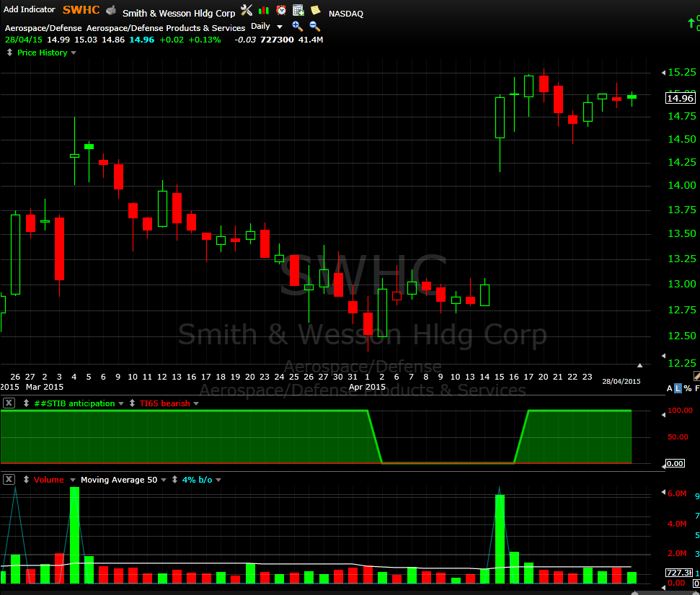Click the +0.13% percent change value
This screenshot has height=595, width=700.
205,40
